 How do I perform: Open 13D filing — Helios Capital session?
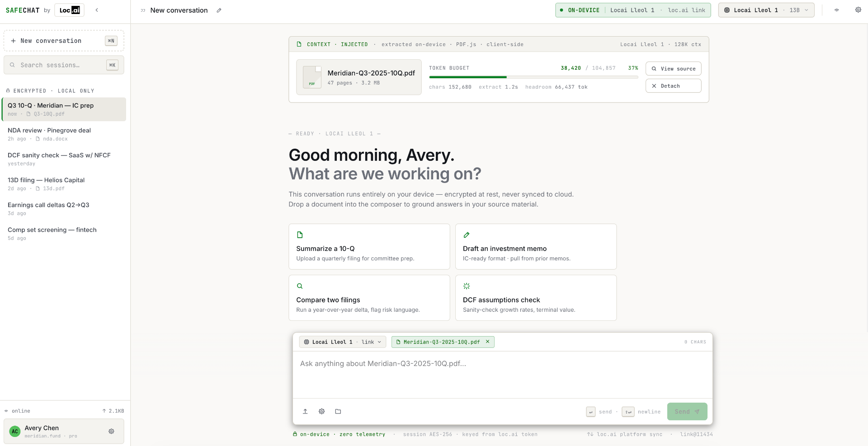(x=64, y=184)
